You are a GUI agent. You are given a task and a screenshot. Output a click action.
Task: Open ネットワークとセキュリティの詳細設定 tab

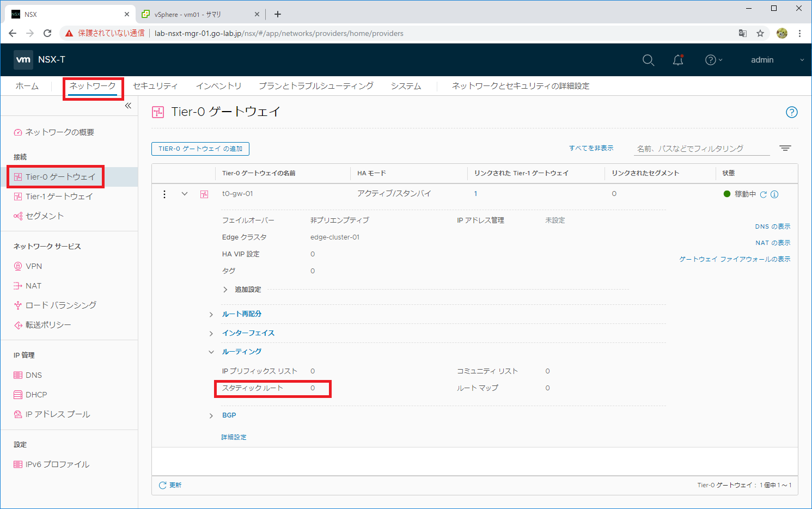point(521,86)
